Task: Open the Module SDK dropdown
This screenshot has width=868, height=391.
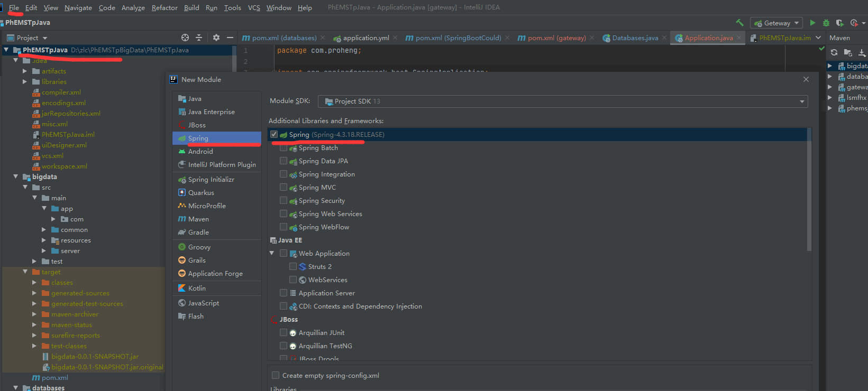Action: pyautogui.click(x=562, y=101)
